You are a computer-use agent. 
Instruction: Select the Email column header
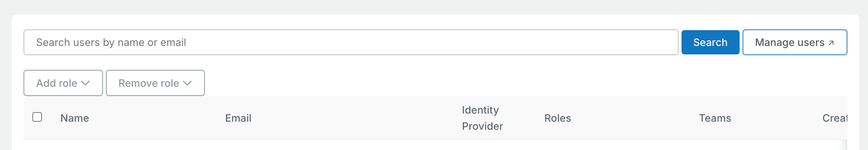[x=238, y=118]
